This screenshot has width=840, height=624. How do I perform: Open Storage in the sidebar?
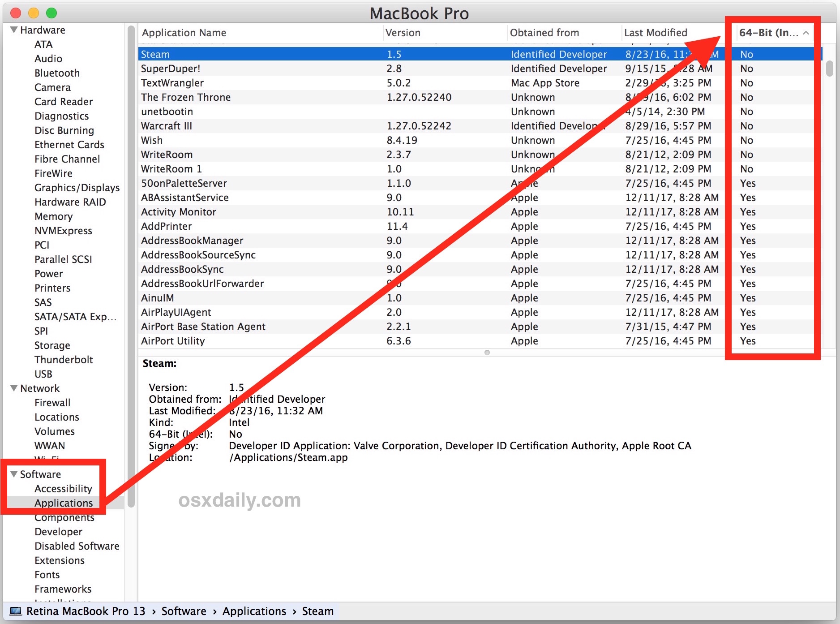pos(52,345)
